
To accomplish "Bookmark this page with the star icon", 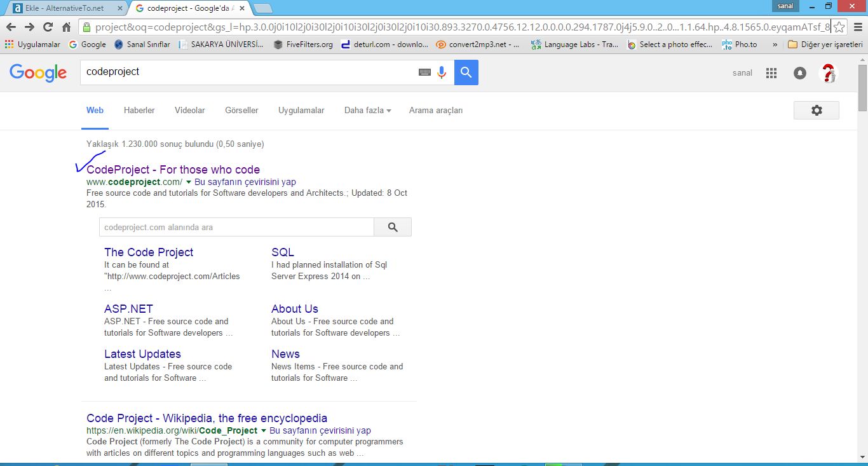I will click(x=840, y=28).
